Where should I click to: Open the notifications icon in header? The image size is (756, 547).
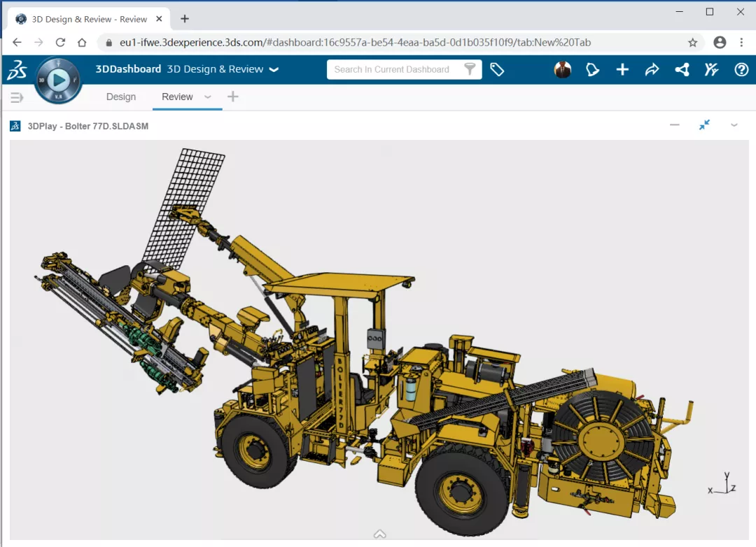coord(593,69)
